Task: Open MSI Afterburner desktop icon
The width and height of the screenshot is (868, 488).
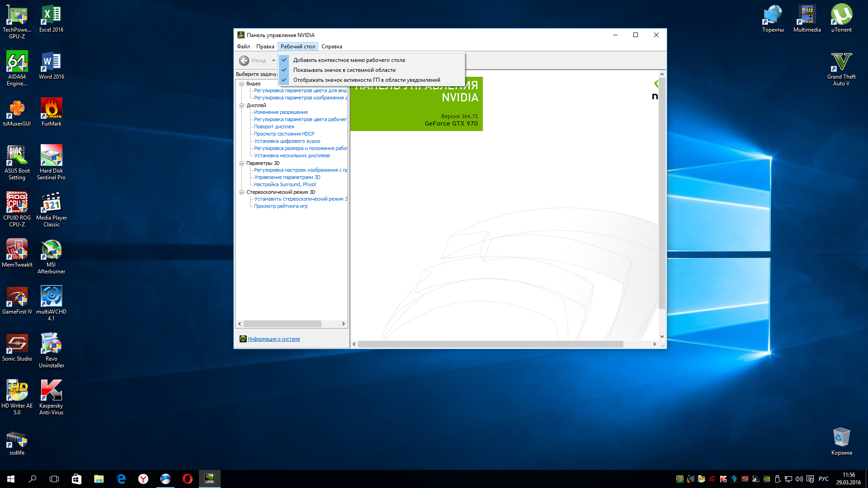Action: pyautogui.click(x=51, y=250)
